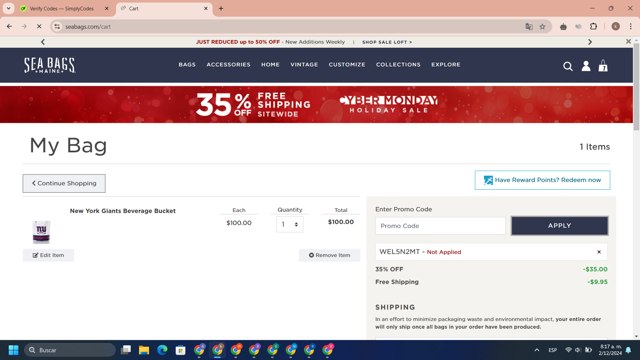Viewport: 640px width, 360px height.
Task: Click the Cyber Monday 35% off banner
Action: click(316, 104)
